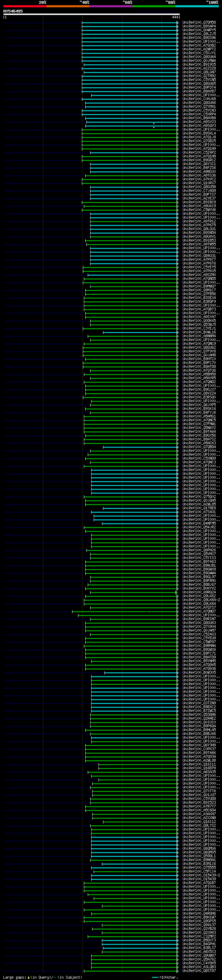The height and width of the screenshot is (980, 222).
Task: Open hit UniRef100_C5XJY1
Action: (199, 53)
